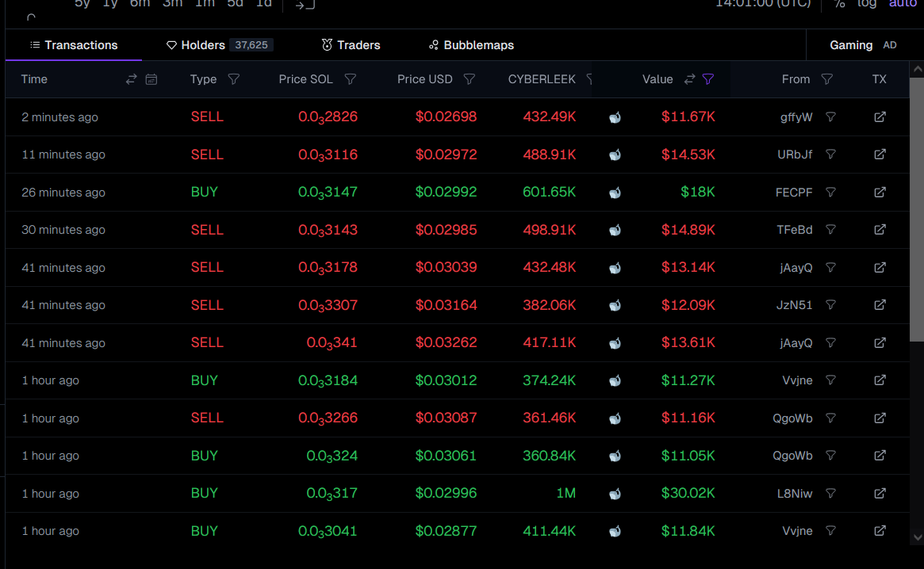Screen dimensions: 924x569
Task: Open the Bubblemaps tab
Action: (471, 45)
